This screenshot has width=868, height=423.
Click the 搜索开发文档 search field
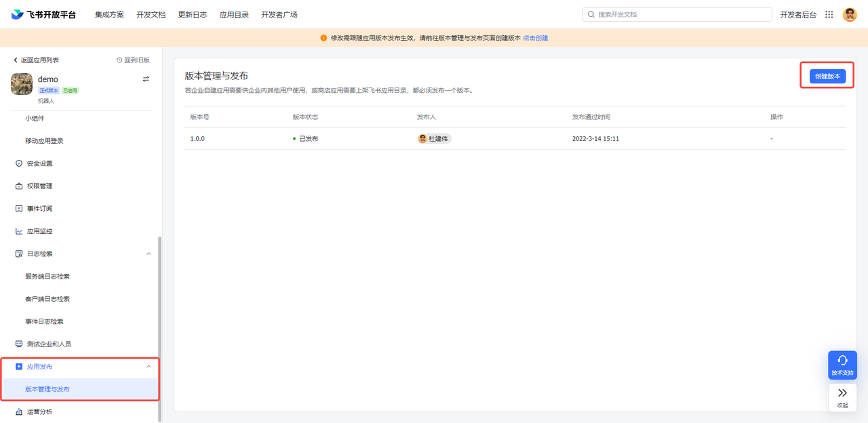pos(677,14)
